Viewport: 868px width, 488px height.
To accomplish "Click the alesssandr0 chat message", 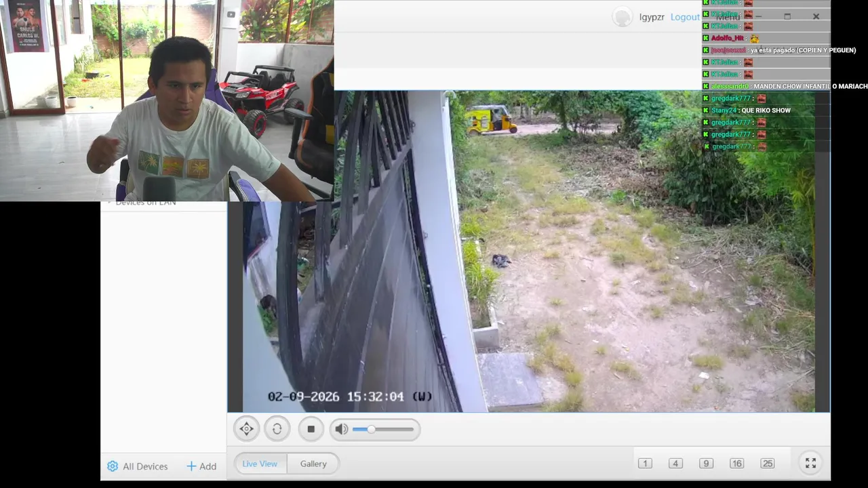I will [x=785, y=86].
